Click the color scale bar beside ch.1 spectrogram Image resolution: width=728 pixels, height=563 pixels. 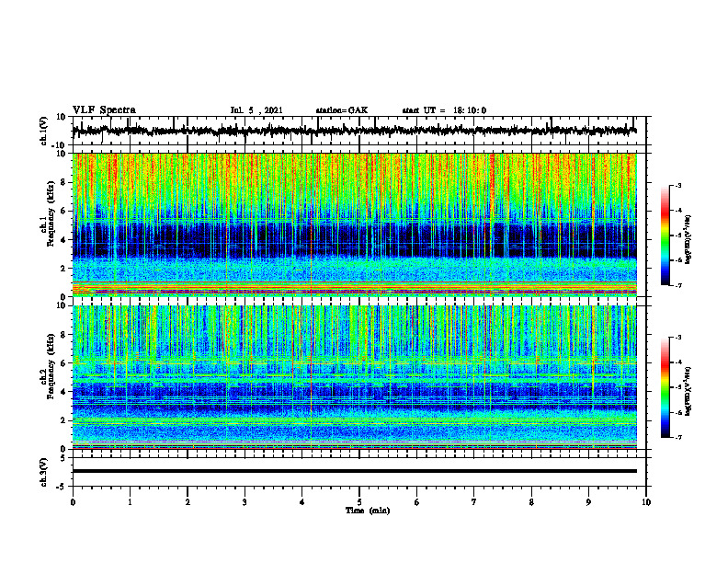[x=665, y=236]
